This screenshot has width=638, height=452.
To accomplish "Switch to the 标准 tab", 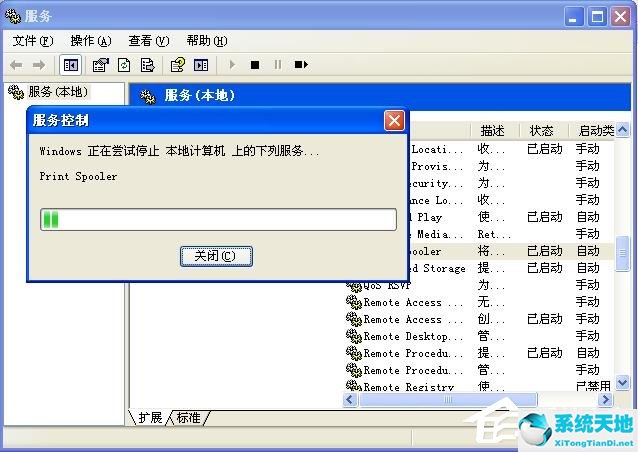I will point(189,417).
